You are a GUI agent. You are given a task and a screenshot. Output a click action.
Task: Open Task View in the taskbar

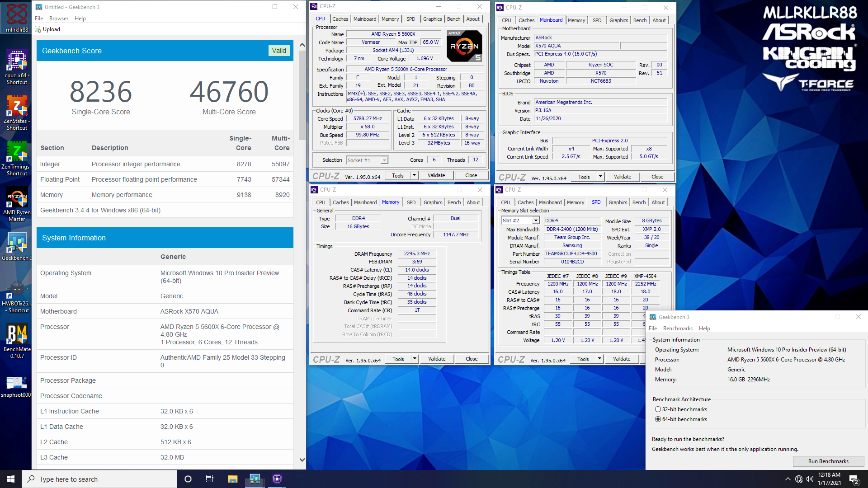[x=210, y=479]
